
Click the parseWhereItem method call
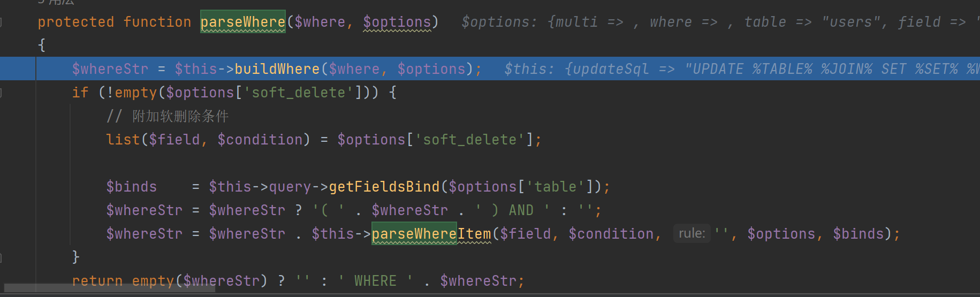431,234
